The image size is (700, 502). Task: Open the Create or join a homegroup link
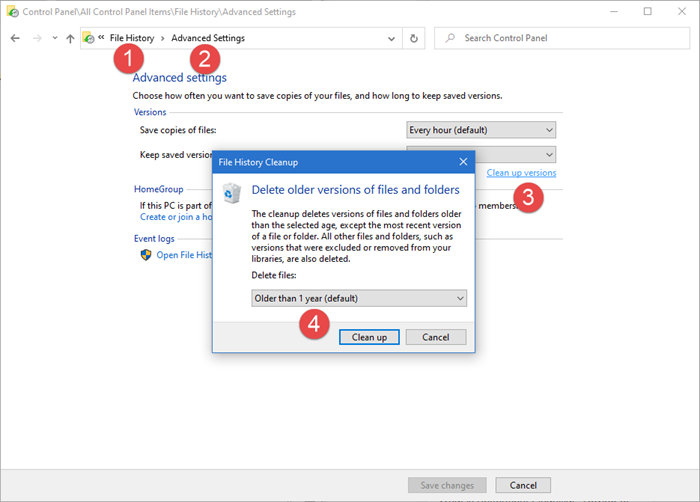coord(175,217)
